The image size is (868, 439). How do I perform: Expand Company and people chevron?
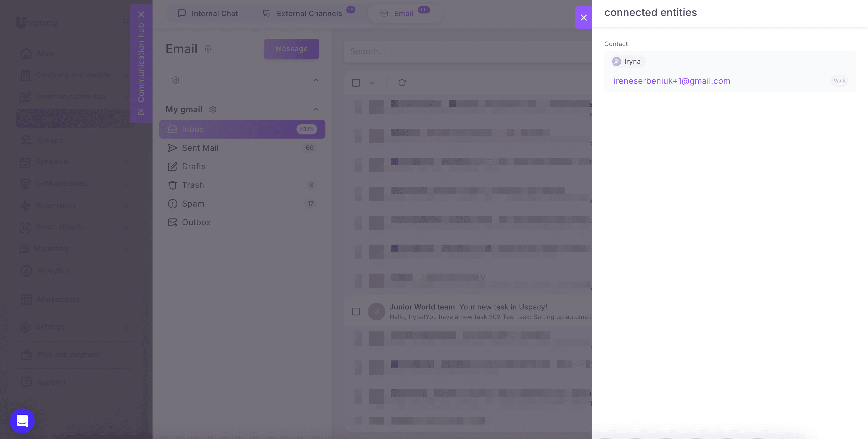(x=126, y=75)
